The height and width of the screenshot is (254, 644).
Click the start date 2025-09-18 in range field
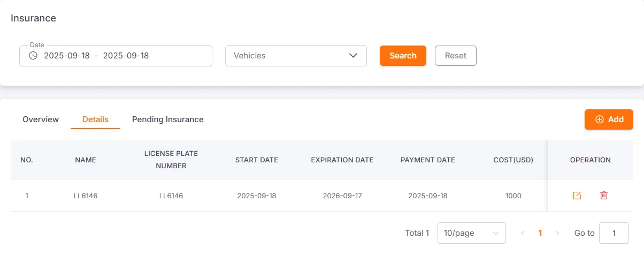point(67,55)
